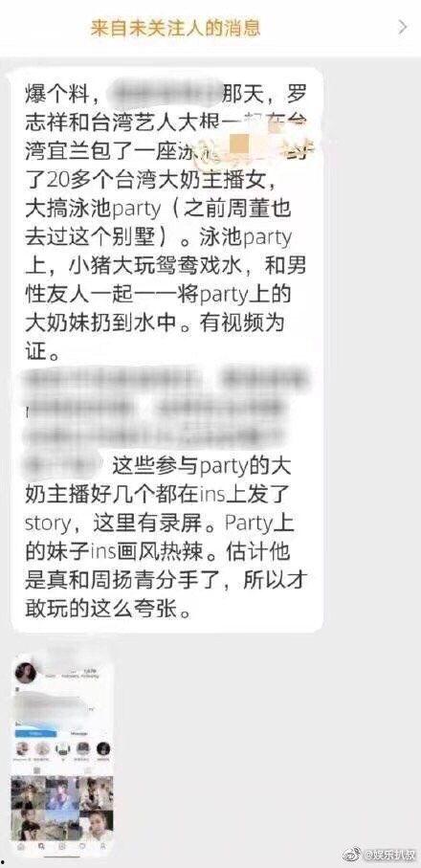Select the tagged photos tab icon
The height and width of the screenshot is (868, 421).
(88, 770)
